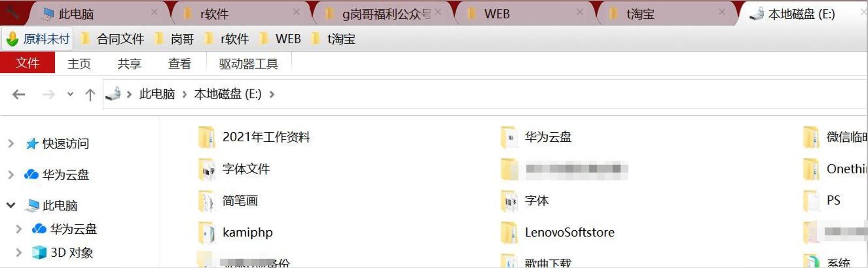The image size is (868, 268).
Task: Click 此电脑 in the address breadcrumb
Action: pyautogui.click(x=157, y=94)
